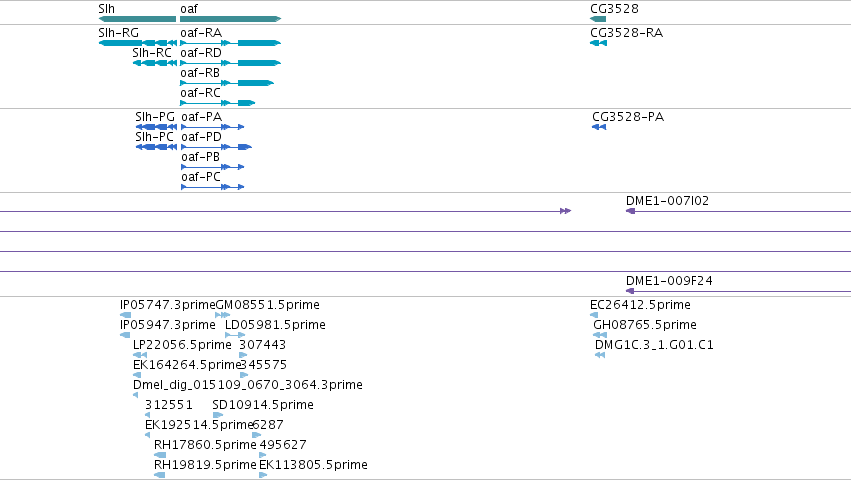The image size is (851, 480).
Task: Select the Slh-RG transcript
Action: tap(137, 43)
